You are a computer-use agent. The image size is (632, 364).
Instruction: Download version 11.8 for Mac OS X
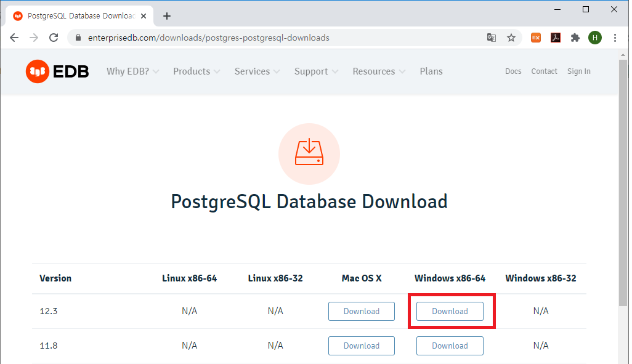point(362,346)
